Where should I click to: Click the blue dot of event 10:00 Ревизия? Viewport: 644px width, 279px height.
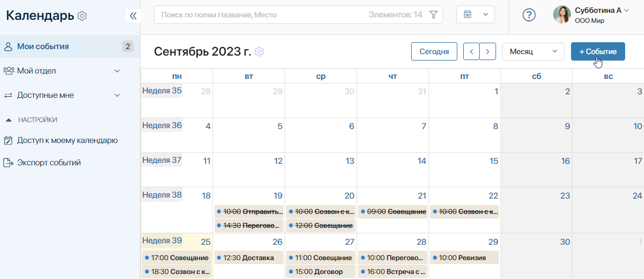pos(435,258)
